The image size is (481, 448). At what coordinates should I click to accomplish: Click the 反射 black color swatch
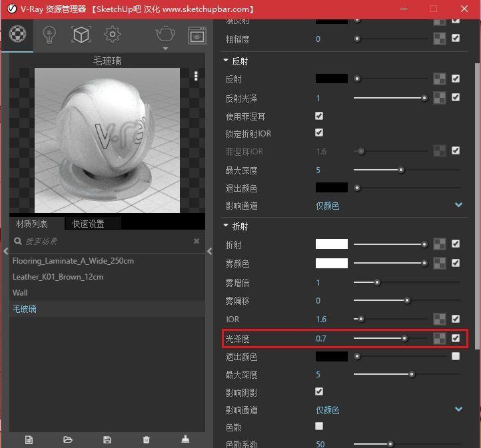[x=332, y=79]
